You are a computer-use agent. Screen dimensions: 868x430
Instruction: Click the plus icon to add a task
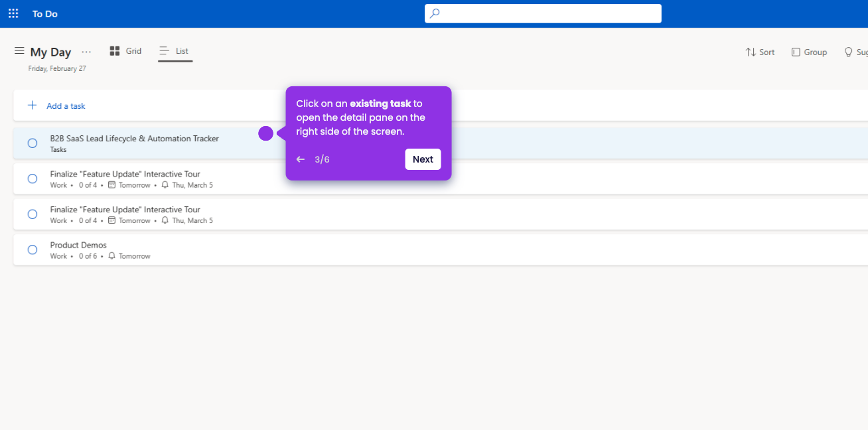coord(32,106)
